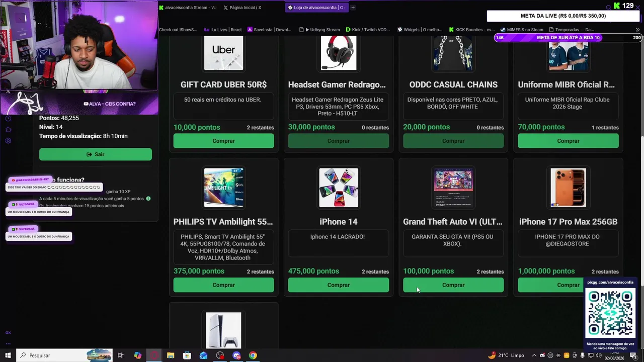Click the '1,000,000 pontos' iPhone 17 price

(546, 271)
